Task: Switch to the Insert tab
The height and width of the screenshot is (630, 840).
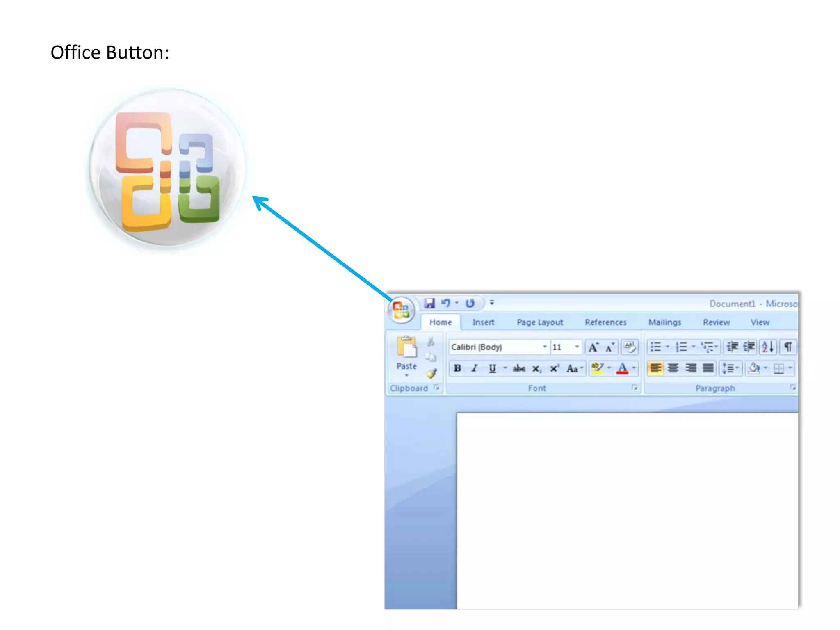Action: tap(483, 322)
